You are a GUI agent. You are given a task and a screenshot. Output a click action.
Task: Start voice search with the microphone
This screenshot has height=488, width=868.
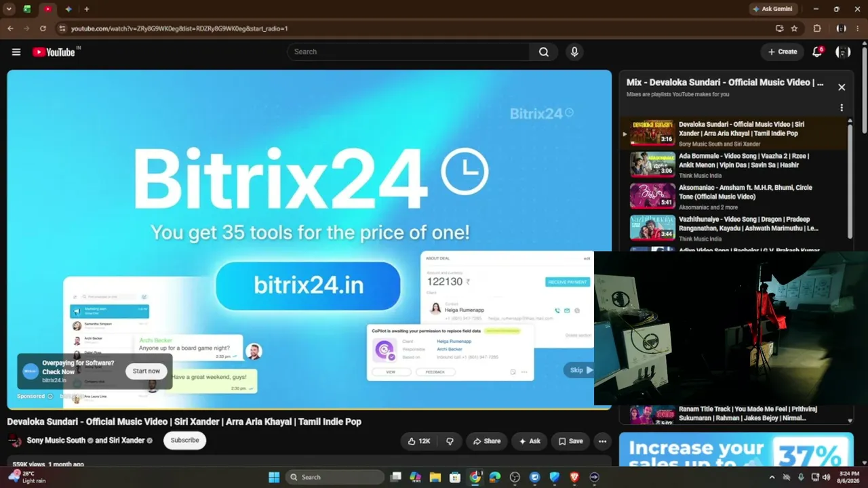point(574,52)
